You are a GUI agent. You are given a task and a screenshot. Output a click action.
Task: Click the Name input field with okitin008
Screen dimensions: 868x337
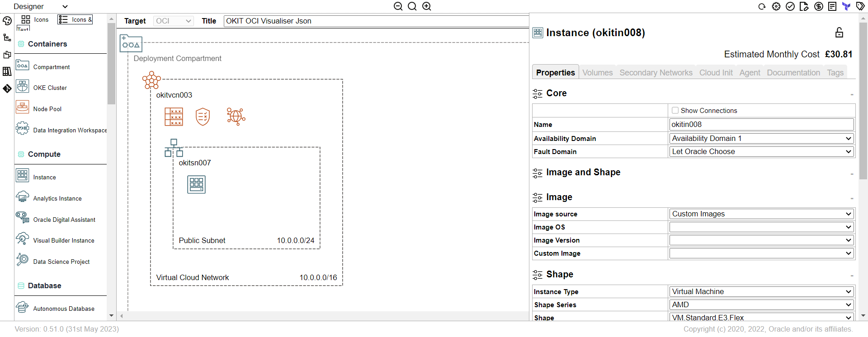[762, 124]
